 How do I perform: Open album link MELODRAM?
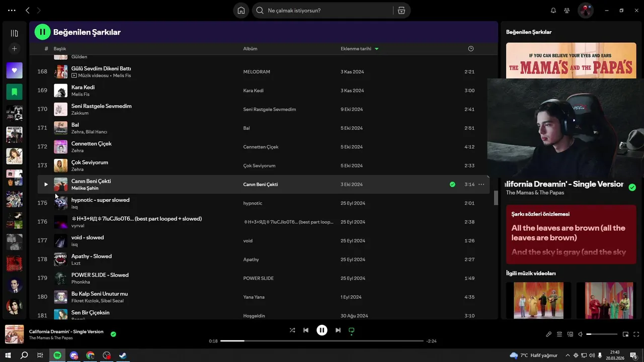point(257,72)
